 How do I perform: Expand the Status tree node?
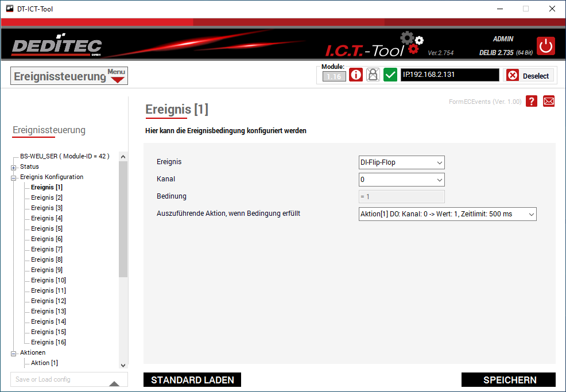click(x=14, y=167)
